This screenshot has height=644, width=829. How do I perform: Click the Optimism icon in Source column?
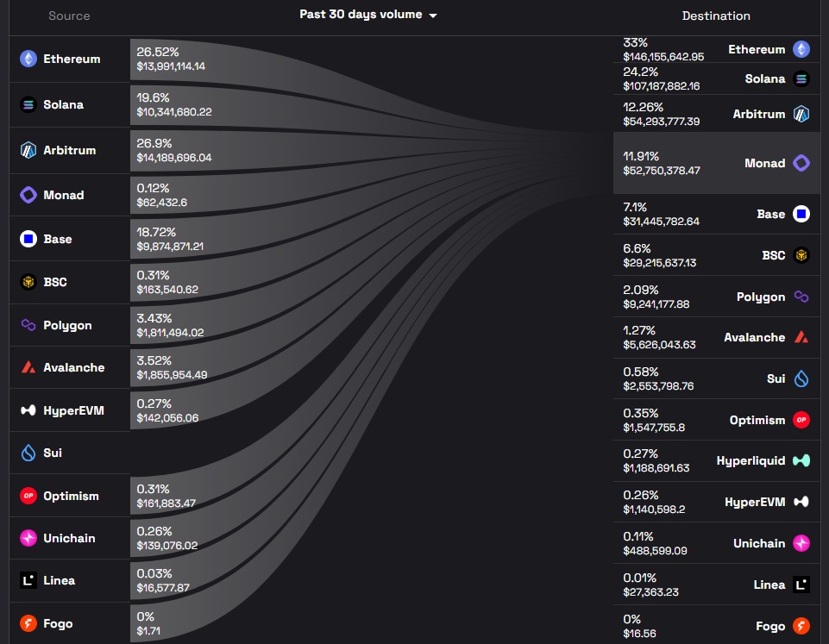click(28, 496)
